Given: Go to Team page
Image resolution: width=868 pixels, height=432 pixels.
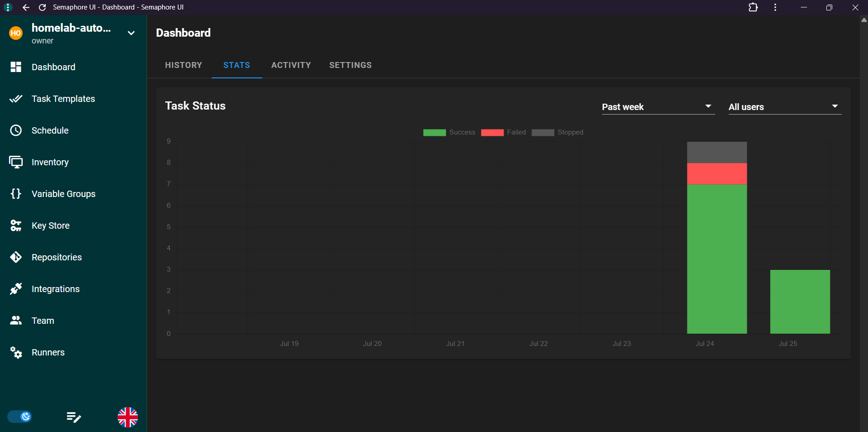Looking at the screenshot, I should click(43, 321).
